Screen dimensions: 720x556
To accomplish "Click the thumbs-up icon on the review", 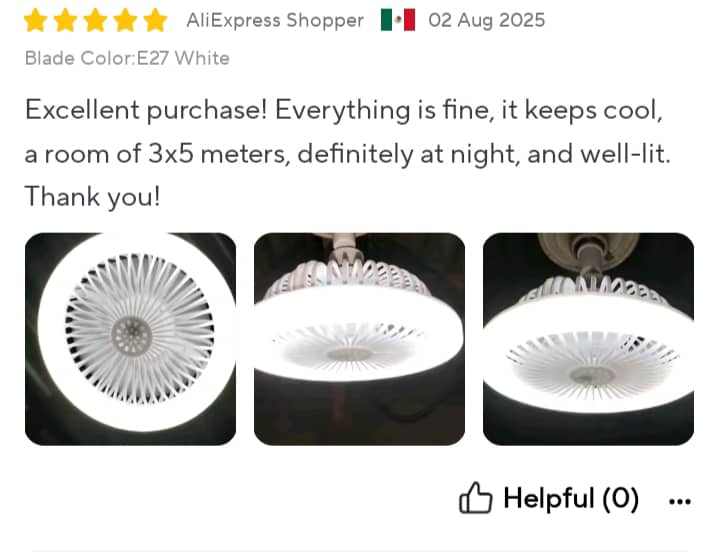I will [x=475, y=498].
